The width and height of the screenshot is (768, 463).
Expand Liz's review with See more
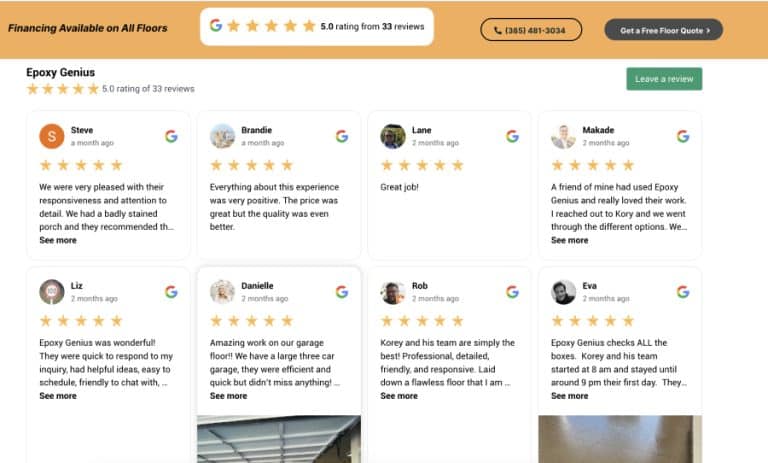(x=58, y=396)
